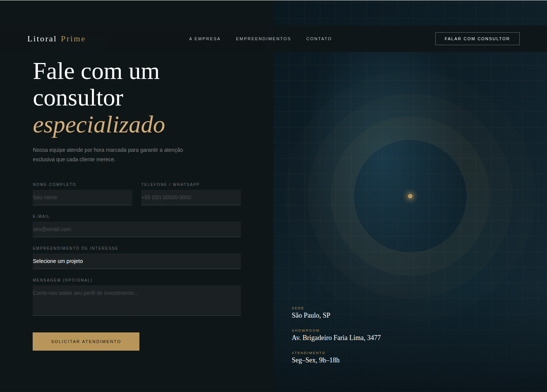Expand the empreendimento de interesse selector
Image resolution: width=547 pixels, height=392 pixels.
pos(137,261)
